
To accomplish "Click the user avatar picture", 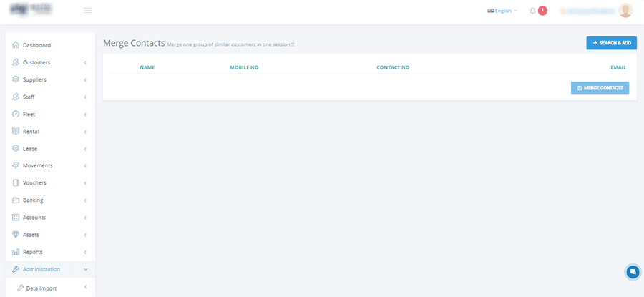I will tap(625, 11).
